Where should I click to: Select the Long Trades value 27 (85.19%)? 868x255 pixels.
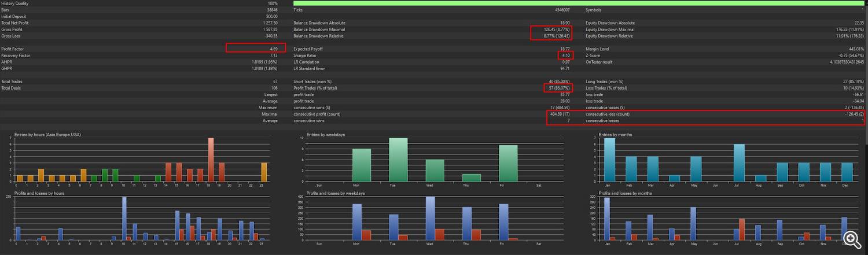coord(853,82)
